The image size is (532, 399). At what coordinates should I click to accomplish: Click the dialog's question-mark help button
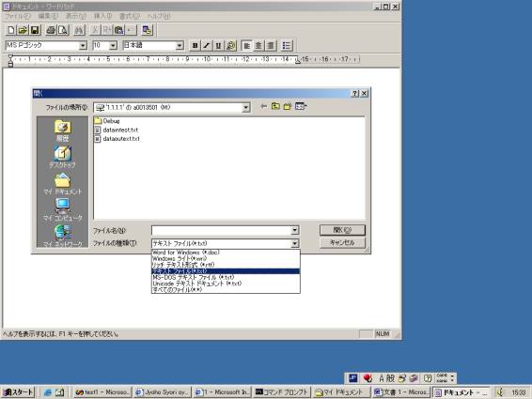tap(355, 93)
